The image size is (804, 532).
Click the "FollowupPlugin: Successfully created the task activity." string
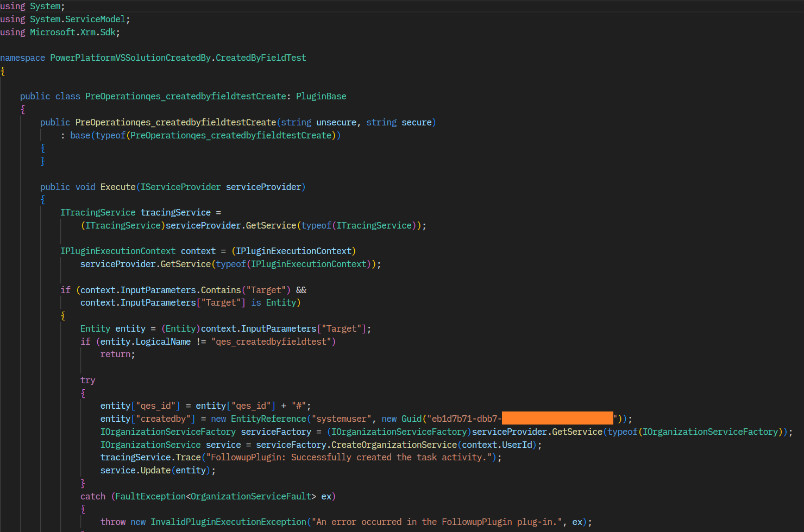[x=349, y=458]
